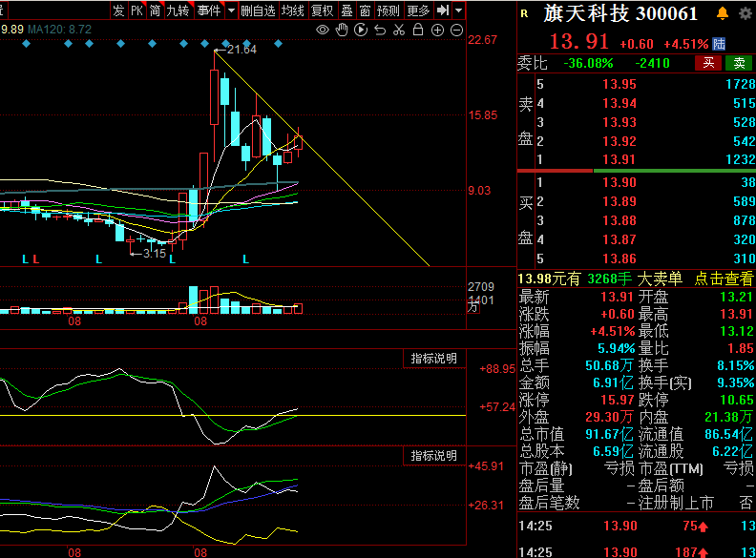Click the 窗 window button

click(x=365, y=10)
